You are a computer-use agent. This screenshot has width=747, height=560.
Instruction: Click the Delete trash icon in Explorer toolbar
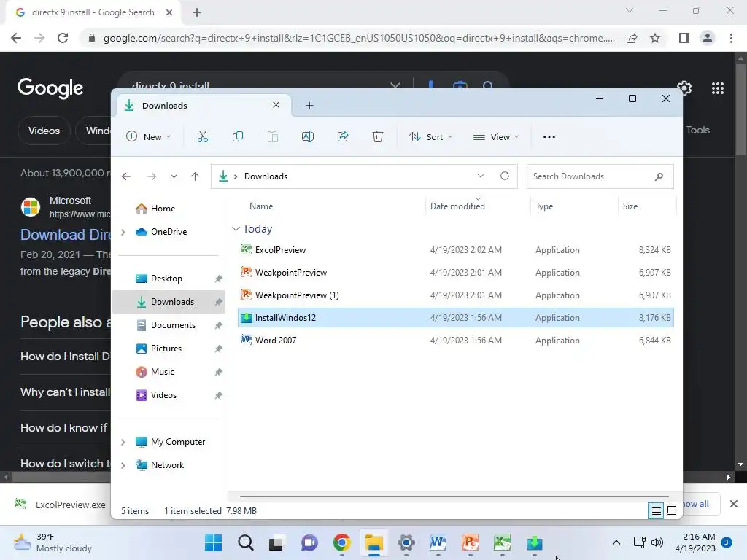point(377,136)
